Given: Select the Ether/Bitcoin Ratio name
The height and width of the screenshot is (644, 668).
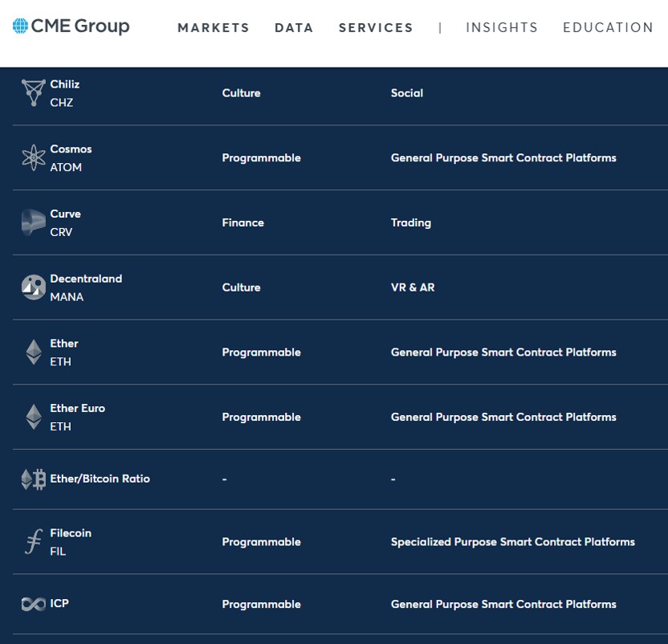Looking at the screenshot, I should coord(100,479).
